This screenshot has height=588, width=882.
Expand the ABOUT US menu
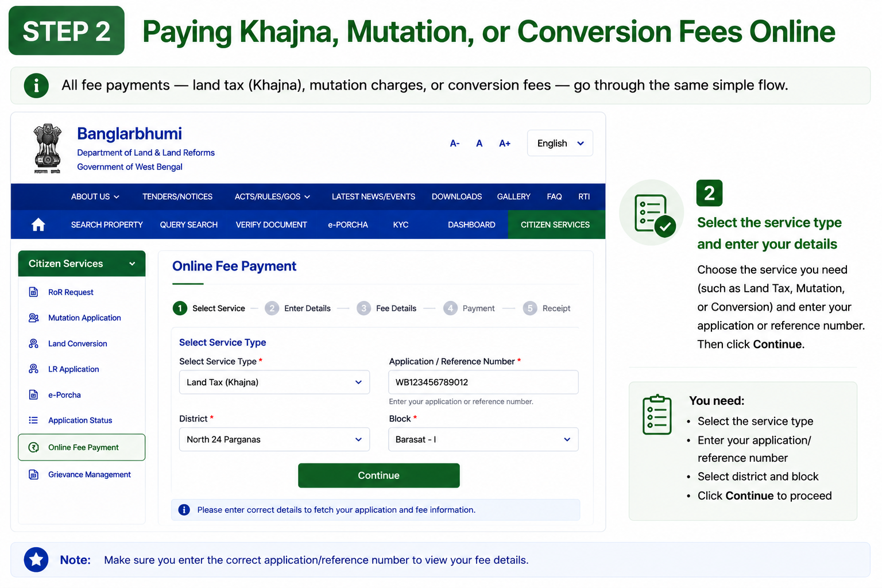(95, 196)
